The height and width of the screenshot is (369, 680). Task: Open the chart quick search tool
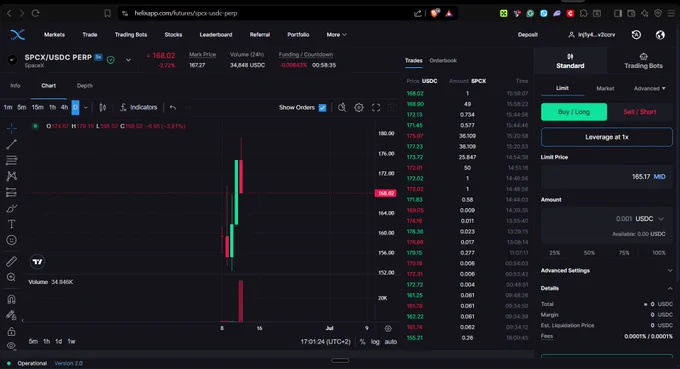342,108
